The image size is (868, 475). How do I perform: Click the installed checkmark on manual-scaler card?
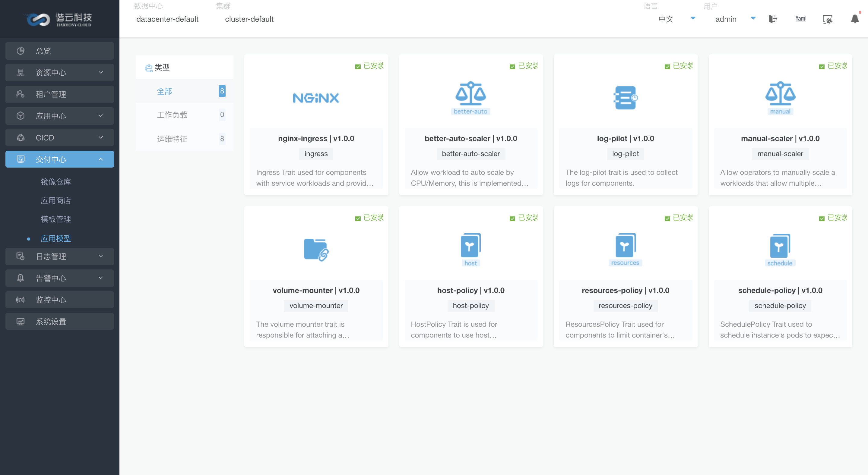(822, 66)
